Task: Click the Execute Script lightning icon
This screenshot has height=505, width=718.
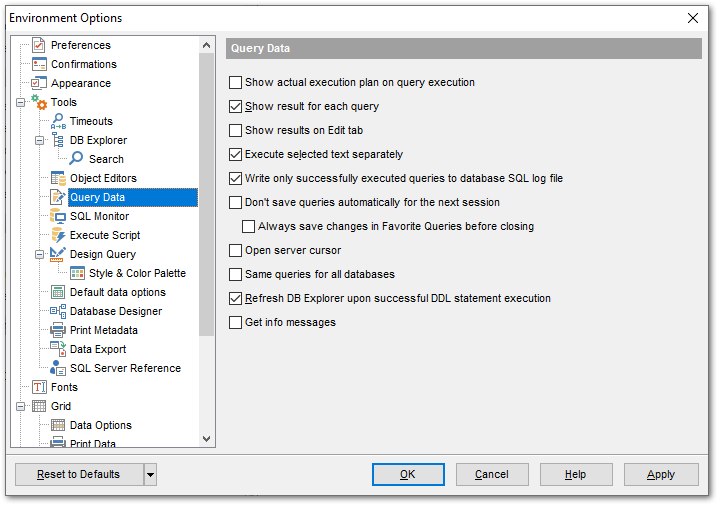Action: pyautogui.click(x=58, y=235)
